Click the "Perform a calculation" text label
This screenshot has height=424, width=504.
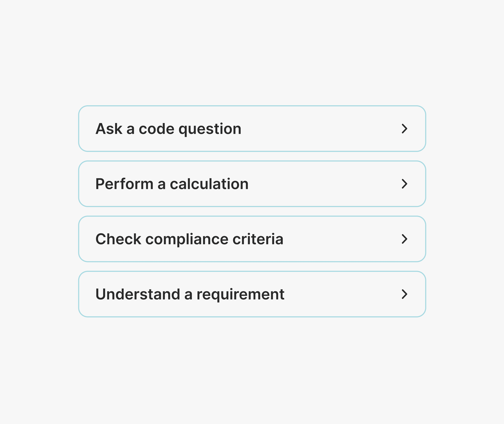click(x=172, y=184)
